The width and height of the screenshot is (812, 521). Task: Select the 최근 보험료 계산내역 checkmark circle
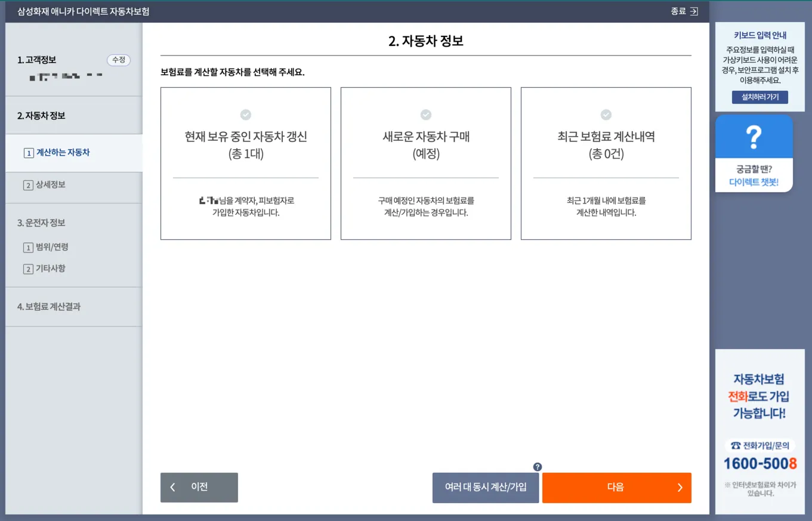[606, 115]
